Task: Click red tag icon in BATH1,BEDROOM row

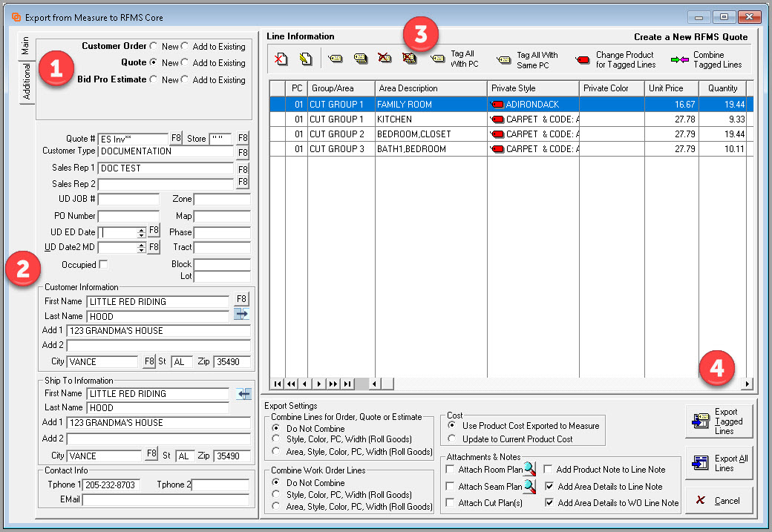Action: pyautogui.click(x=497, y=148)
